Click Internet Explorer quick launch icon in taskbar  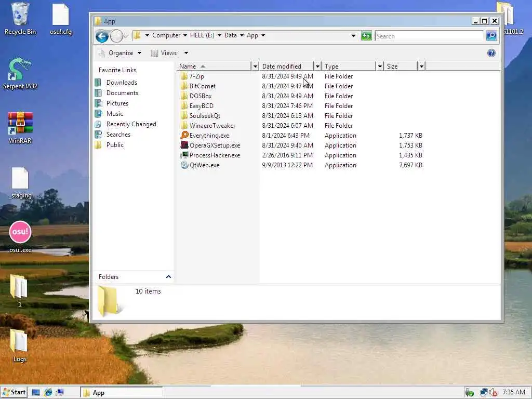pyautogui.click(x=48, y=392)
